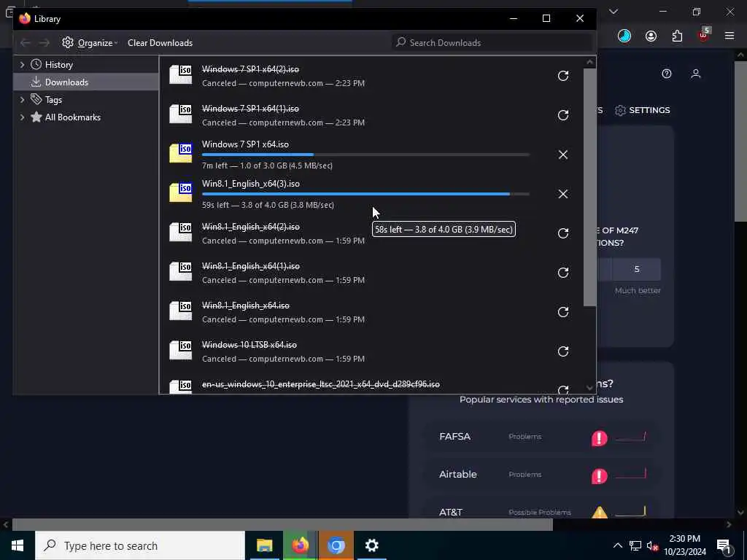Retry the Win8.1_English_x64.iso download
Image resolution: width=747 pixels, height=560 pixels.
tap(562, 312)
